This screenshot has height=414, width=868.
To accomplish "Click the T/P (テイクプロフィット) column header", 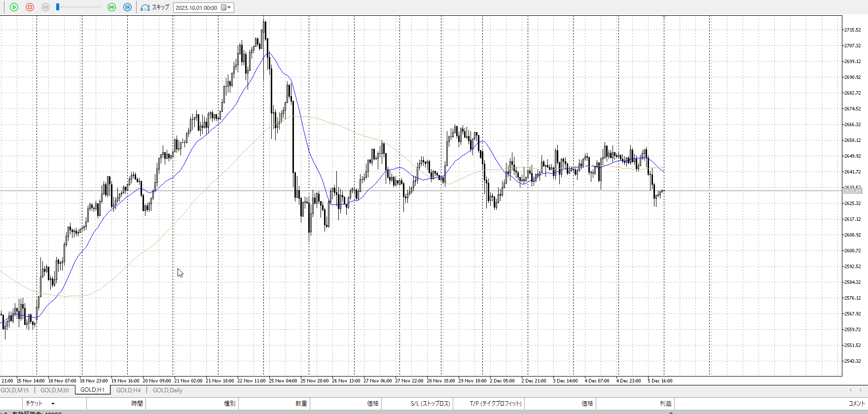I will pyautogui.click(x=495, y=404).
